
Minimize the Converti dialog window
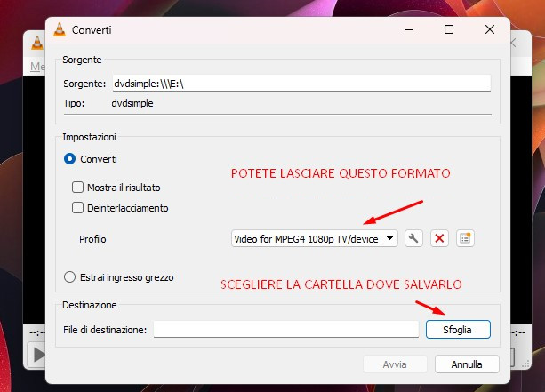click(407, 30)
